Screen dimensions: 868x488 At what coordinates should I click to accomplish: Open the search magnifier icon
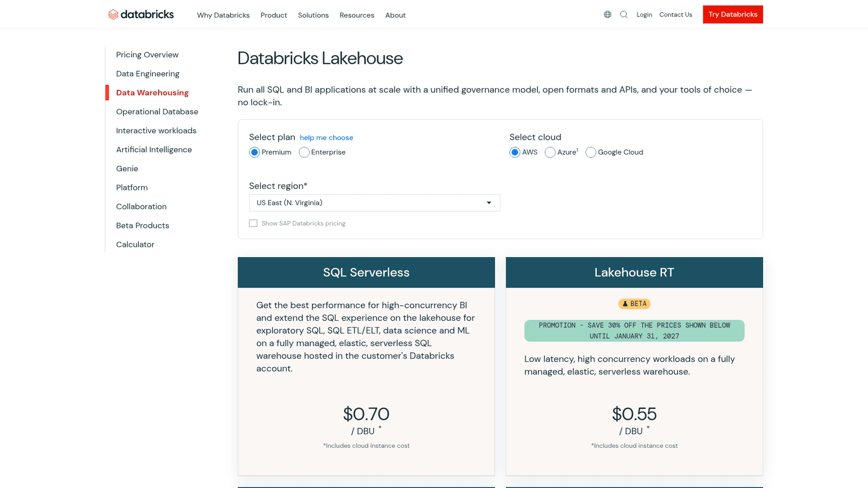(x=624, y=14)
